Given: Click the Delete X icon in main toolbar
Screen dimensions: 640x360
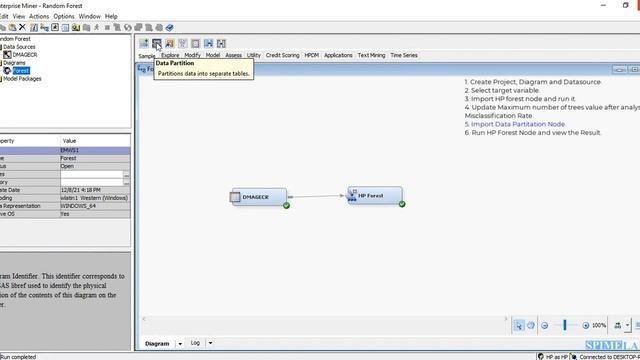Looking at the screenshot, I should click(22, 27).
